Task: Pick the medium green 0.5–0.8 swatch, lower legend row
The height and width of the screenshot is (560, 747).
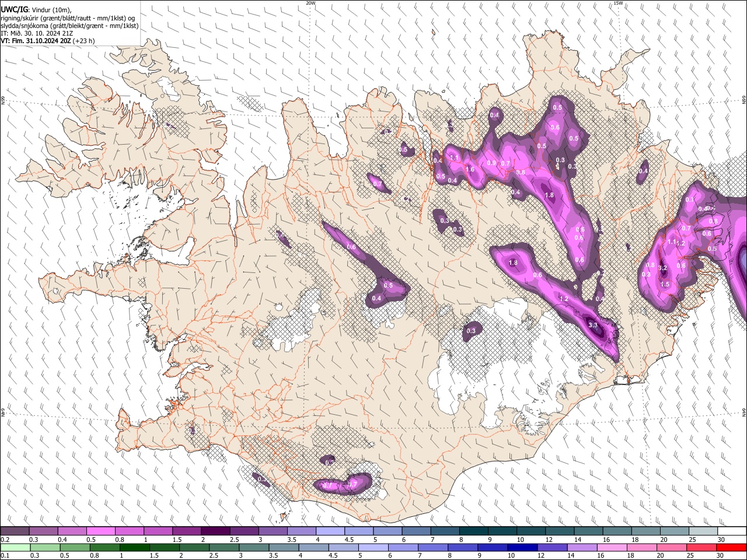Action: pos(75,547)
